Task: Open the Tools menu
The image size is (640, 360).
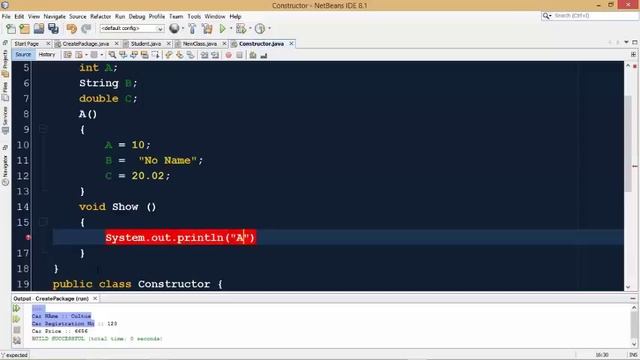Action: click(194, 16)
